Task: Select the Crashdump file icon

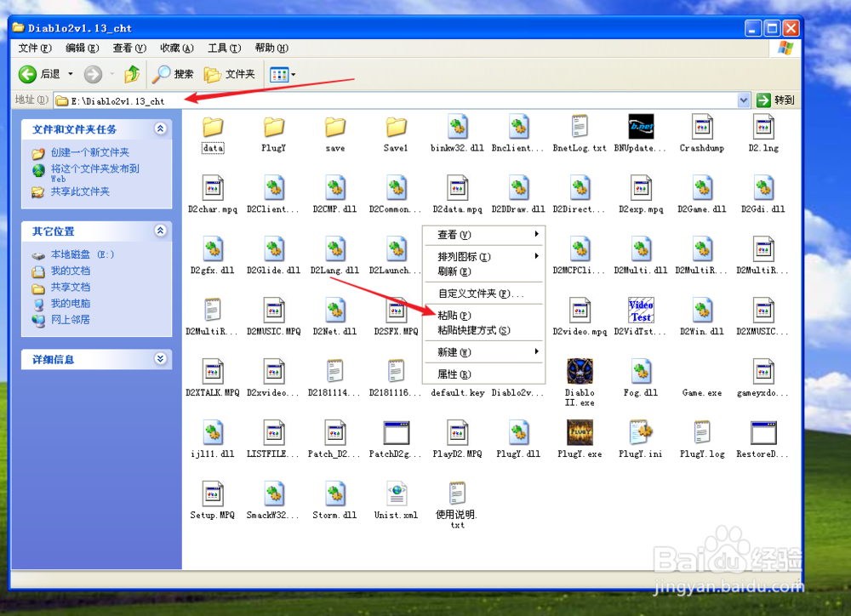Action: click(702, 128)
